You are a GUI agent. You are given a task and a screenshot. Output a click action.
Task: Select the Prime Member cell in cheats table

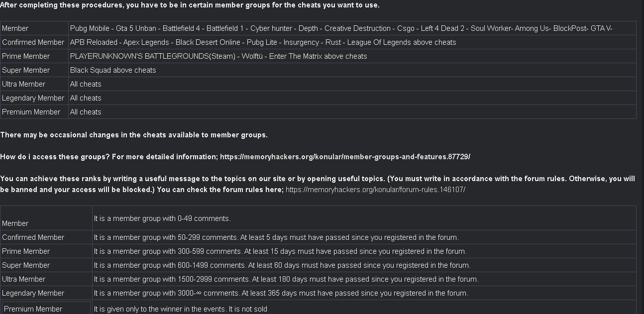pyautogui.click(x=26, y=56)
